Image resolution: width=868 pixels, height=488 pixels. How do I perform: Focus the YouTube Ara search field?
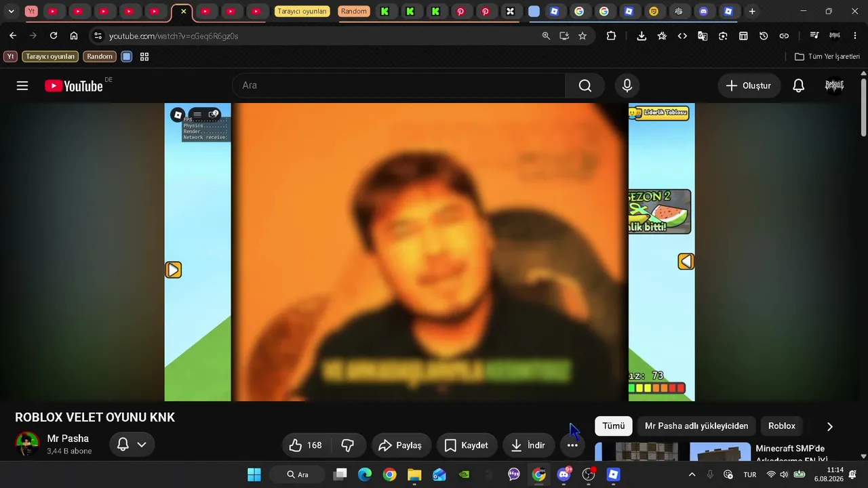(399, 85)
